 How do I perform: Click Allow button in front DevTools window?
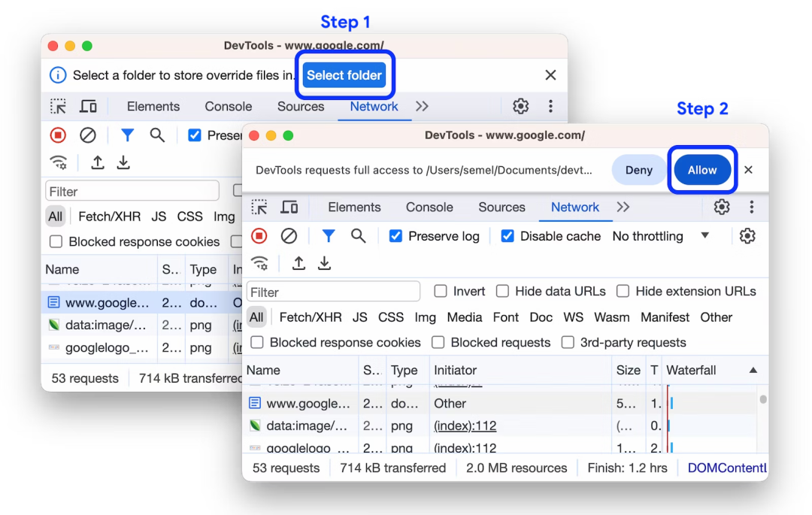pyautogui.click(x=702, y=170)
